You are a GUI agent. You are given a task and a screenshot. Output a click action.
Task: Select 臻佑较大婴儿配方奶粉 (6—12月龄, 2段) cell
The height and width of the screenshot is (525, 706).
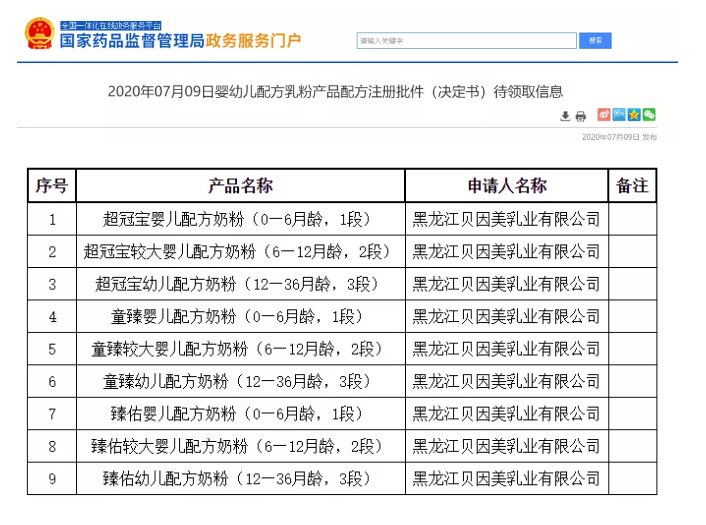click(x=240, y=446)
